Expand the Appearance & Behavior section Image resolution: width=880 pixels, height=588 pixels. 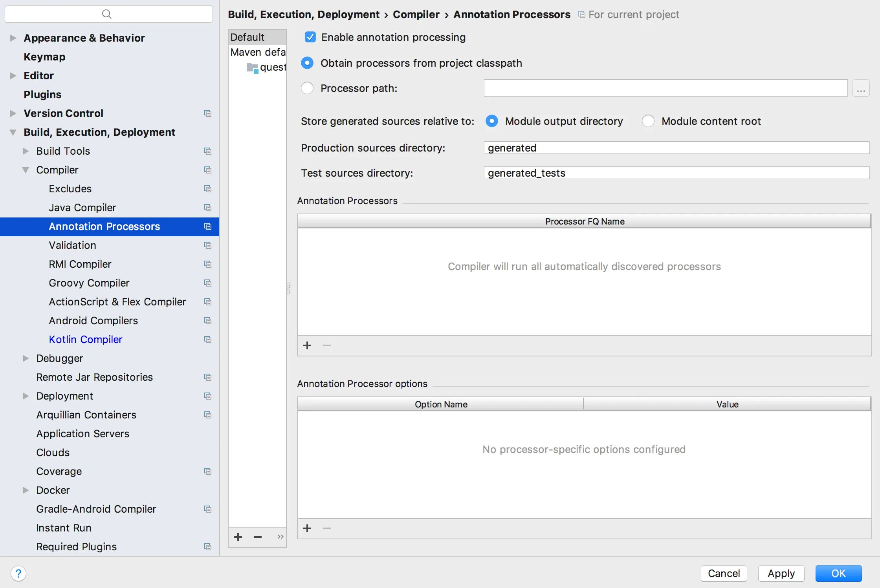coord(13,38)
